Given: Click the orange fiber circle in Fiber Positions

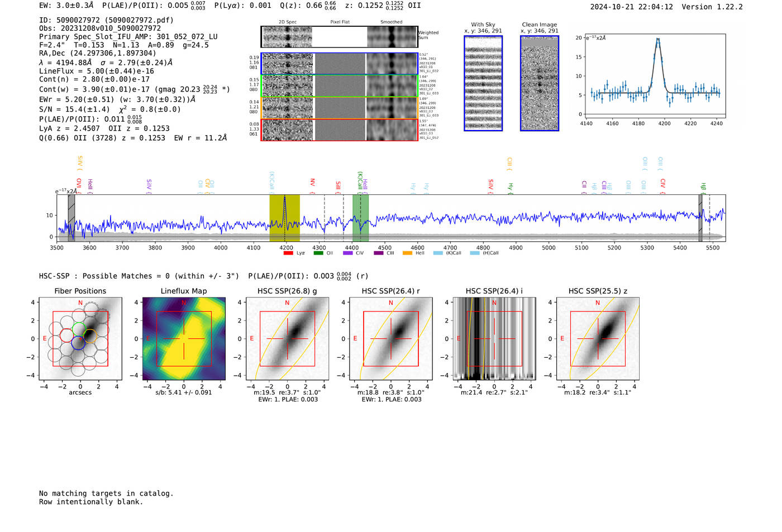Looking at the screenshot, I should pos(90,337).
